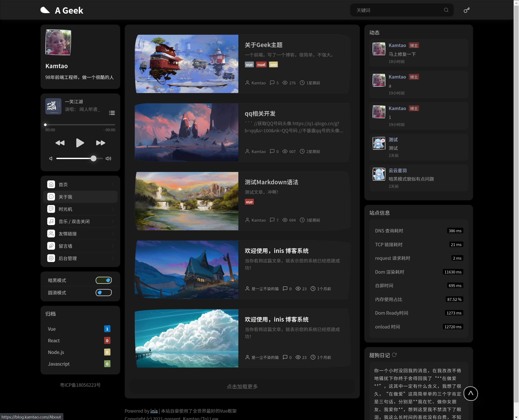519x420 pixels.
Task: Open 后台管理 menu item
Action: (80, 258)
